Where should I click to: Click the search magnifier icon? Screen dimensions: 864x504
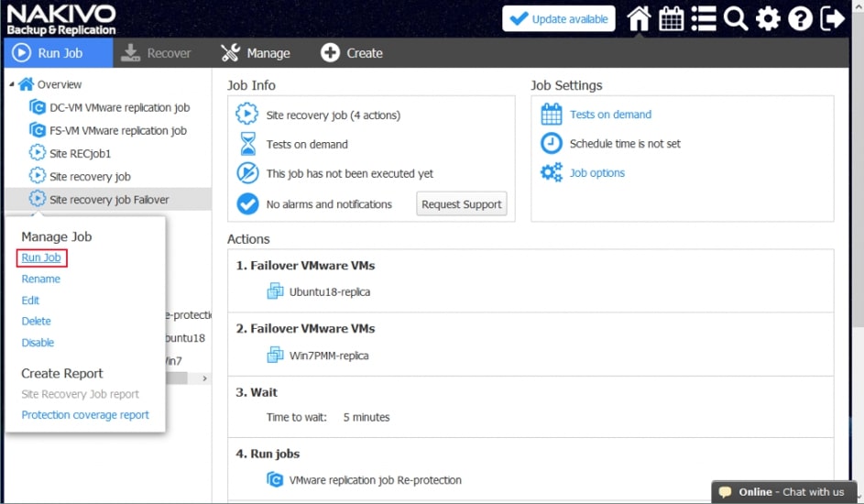[x=735, y=18]
